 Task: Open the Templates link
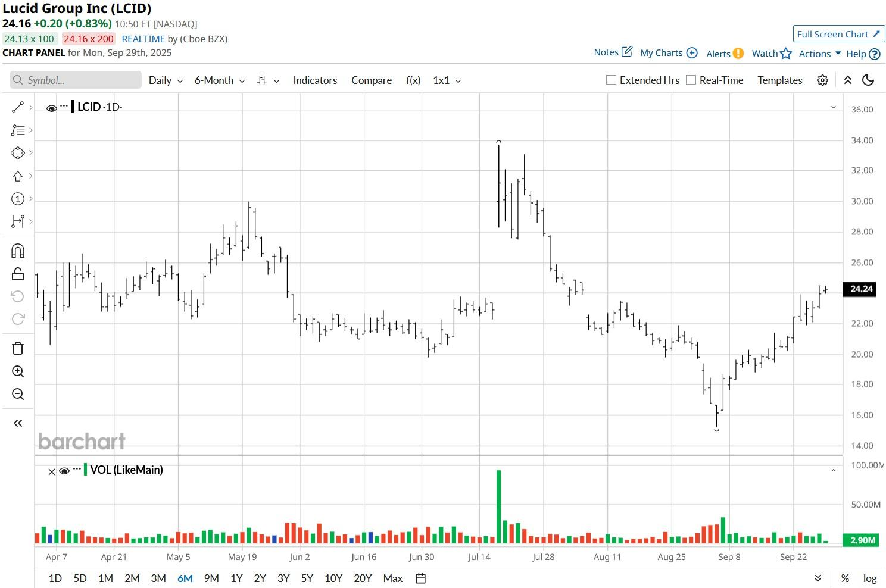point(780,80)
